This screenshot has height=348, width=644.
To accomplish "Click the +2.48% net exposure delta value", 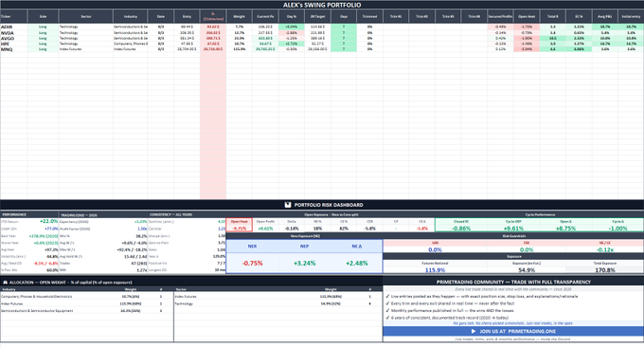I will [x=356, y=264].
